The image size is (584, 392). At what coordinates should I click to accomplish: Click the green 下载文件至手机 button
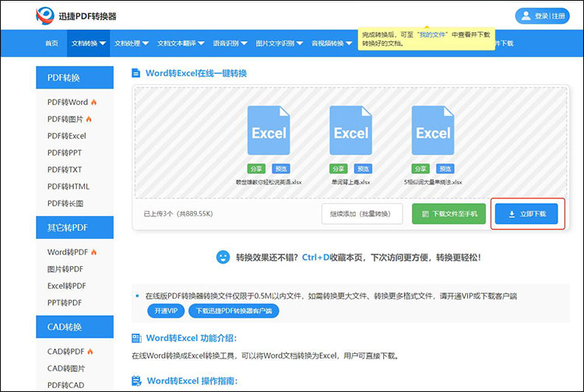449,214
